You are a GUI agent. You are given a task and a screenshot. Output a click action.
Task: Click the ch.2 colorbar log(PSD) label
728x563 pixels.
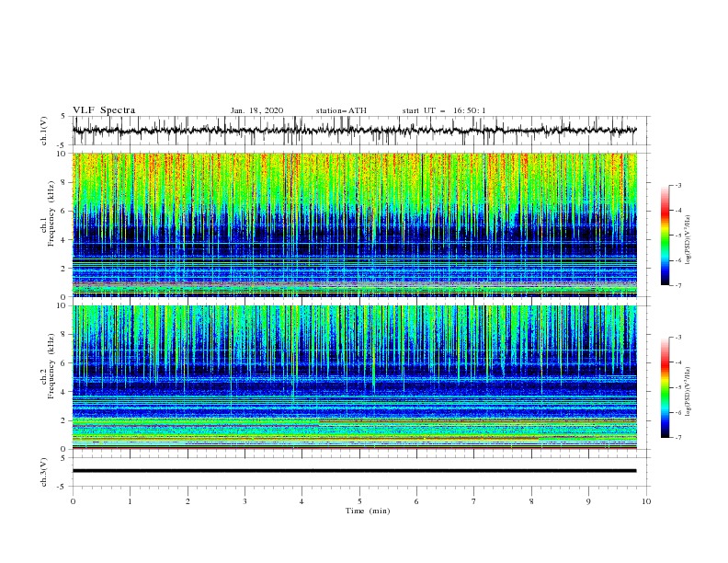(x=688, y=391)
